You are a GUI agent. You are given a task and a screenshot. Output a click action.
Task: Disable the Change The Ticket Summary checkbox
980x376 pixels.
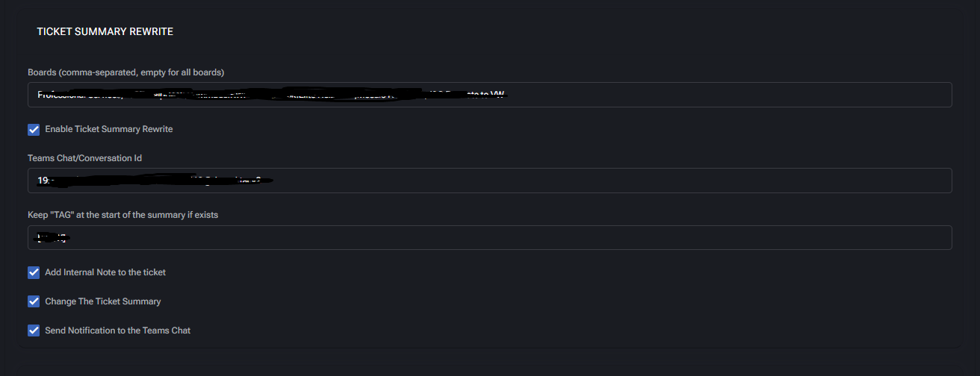pyautogui.click(x=34, y=301)
